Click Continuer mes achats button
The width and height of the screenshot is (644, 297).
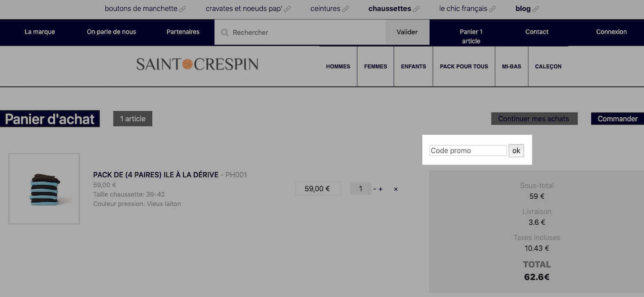click(534, 119)
